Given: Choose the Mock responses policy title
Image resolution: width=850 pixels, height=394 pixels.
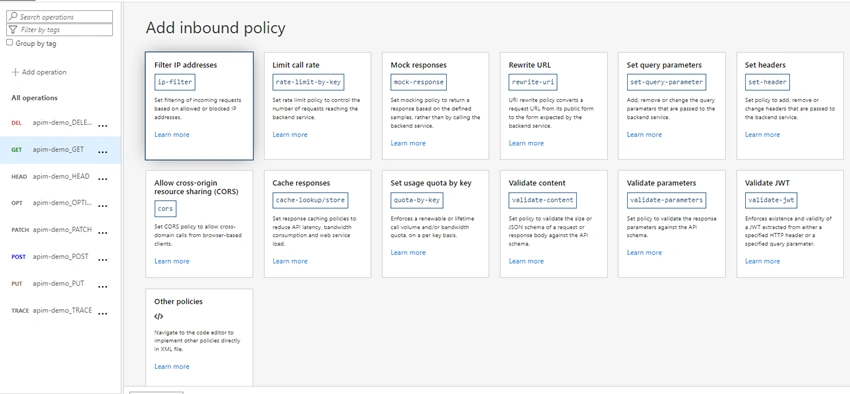Looking at the screenshot, I should point(418,65).
